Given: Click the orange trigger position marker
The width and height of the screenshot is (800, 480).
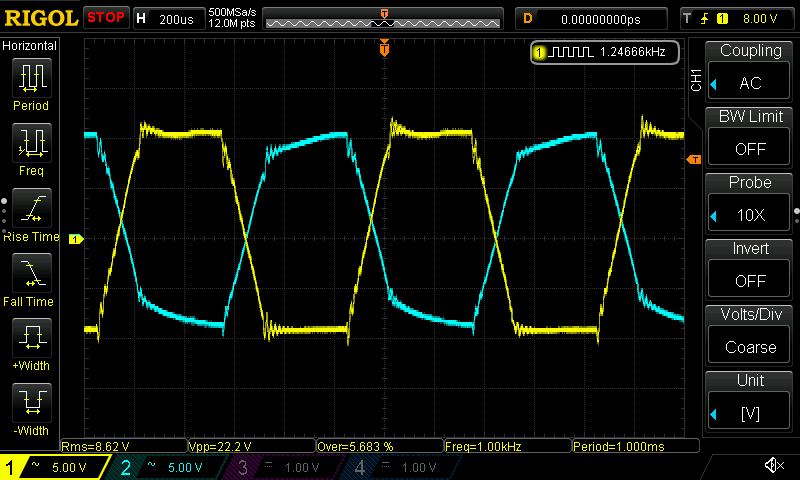Looking at the screenshot, I should click(384, 47).
